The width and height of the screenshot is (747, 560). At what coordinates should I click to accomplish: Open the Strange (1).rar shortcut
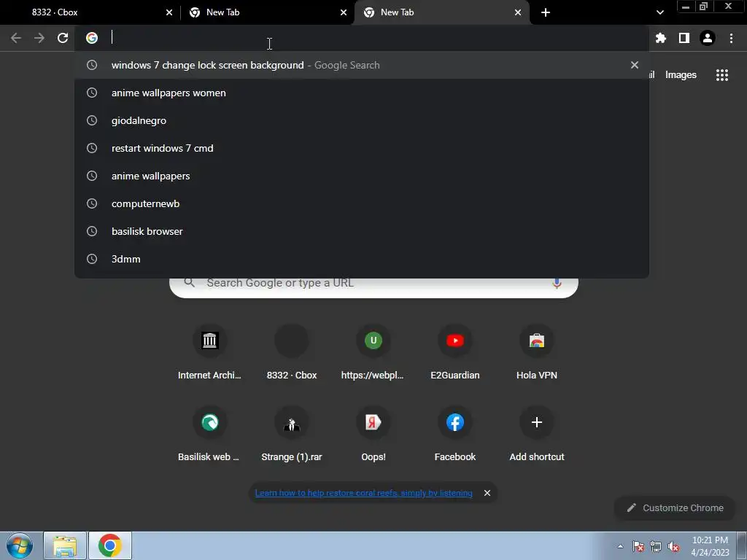click(292, 435)
